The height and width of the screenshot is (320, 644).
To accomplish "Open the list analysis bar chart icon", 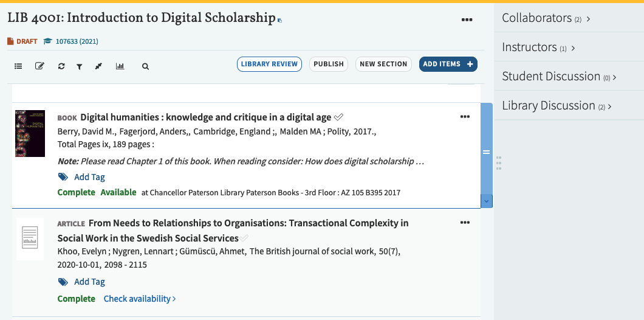I will [120, 66].
